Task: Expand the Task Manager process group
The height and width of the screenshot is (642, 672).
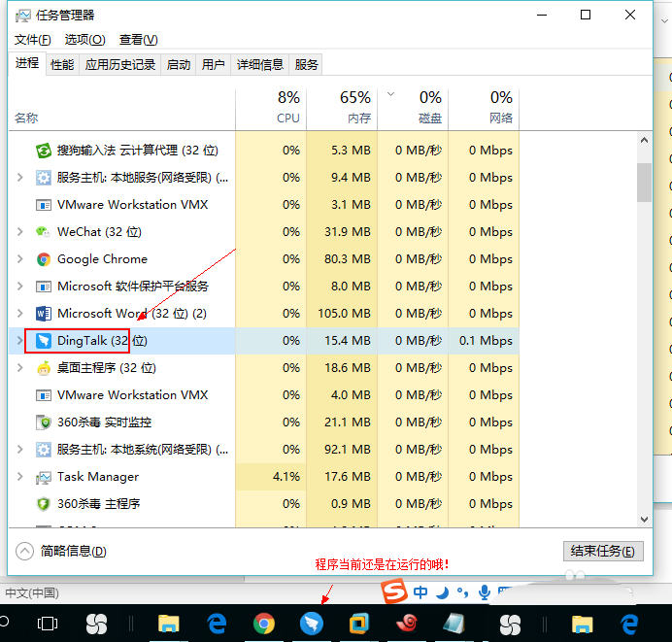Action: 19,477
